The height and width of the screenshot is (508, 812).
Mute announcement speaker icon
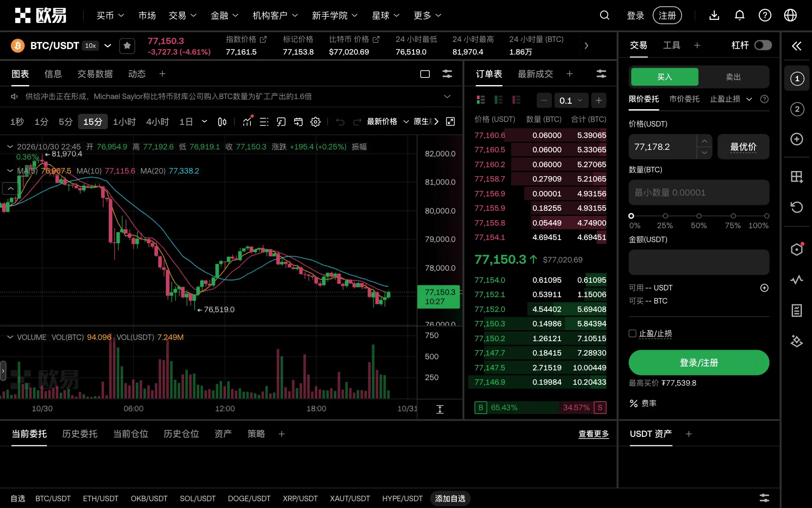pyautogui.click(x=14, y=97)
